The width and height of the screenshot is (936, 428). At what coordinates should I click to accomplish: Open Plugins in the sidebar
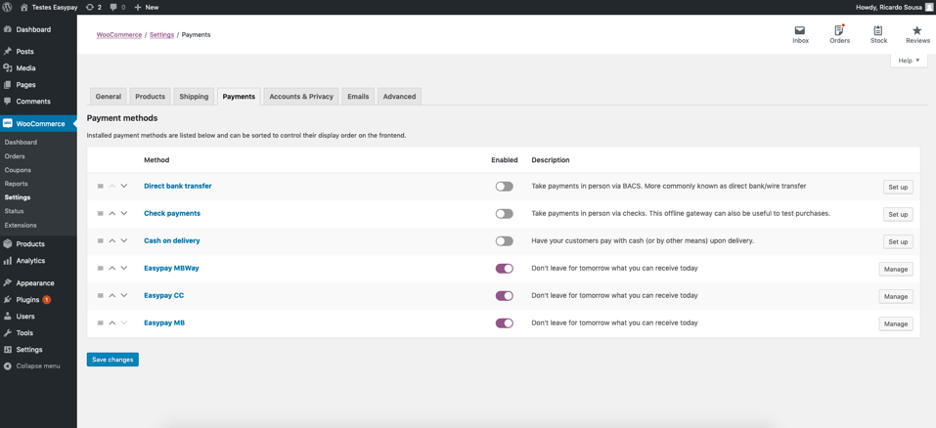pos(38,300)
